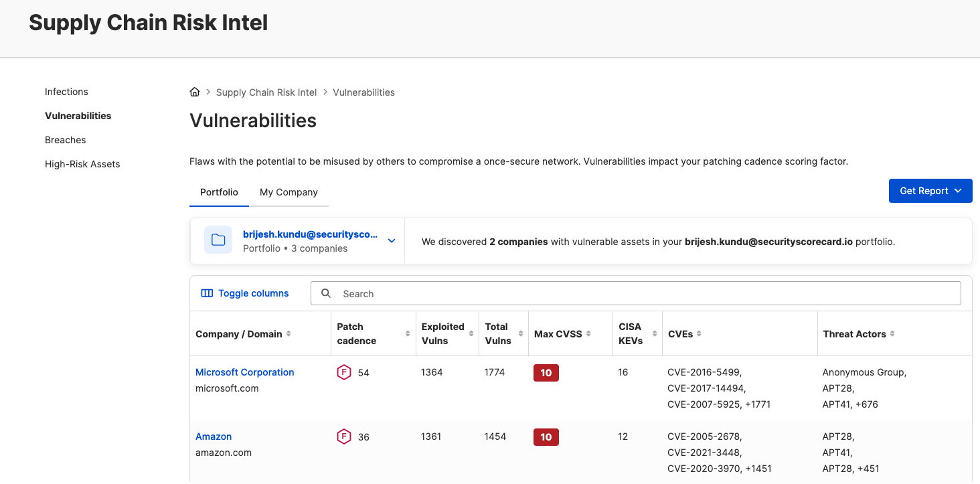Click APT41, +676 in Microsoft's row
The width and height of the screenshot is (980, 484).
tap(850, 404)
